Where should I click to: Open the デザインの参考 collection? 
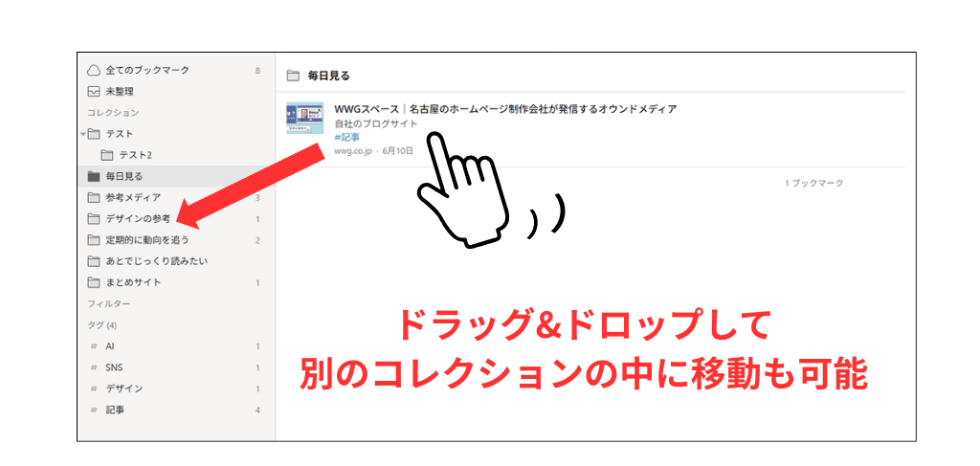[x=138, y=219]
